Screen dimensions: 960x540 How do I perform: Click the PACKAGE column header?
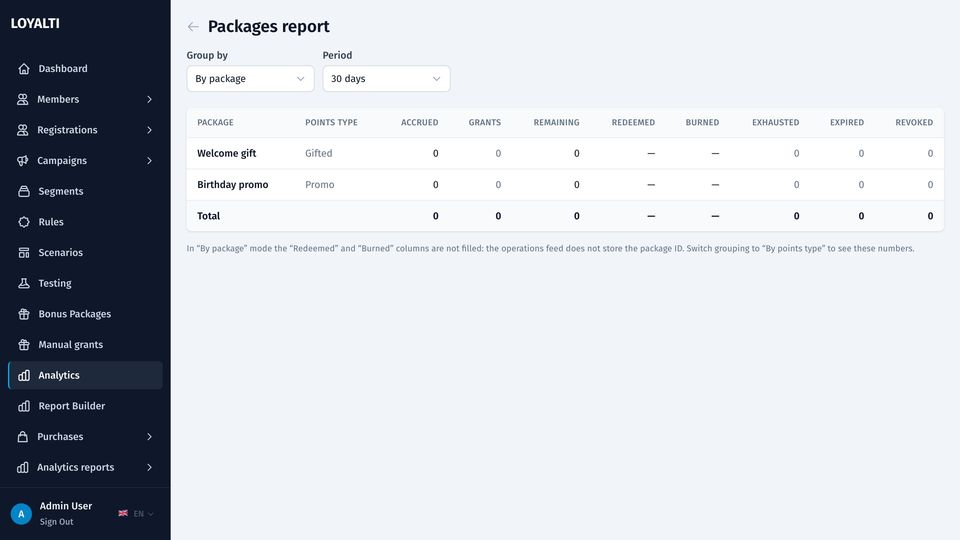point(216,122)
